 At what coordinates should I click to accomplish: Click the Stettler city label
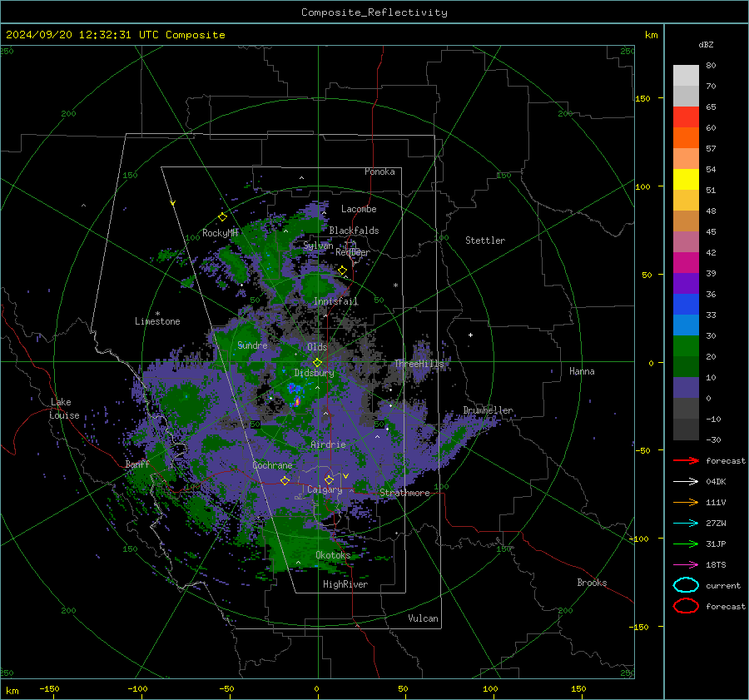(x=485, y=241)
